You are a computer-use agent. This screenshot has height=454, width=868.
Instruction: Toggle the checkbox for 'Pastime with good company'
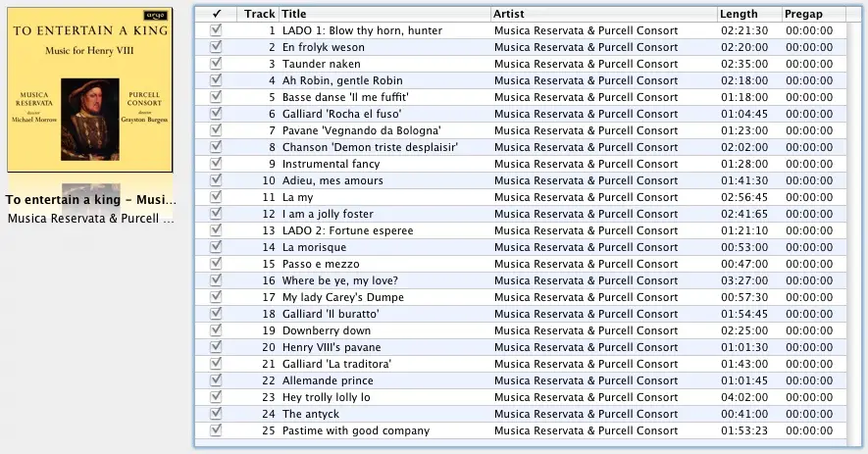[216, 430]
